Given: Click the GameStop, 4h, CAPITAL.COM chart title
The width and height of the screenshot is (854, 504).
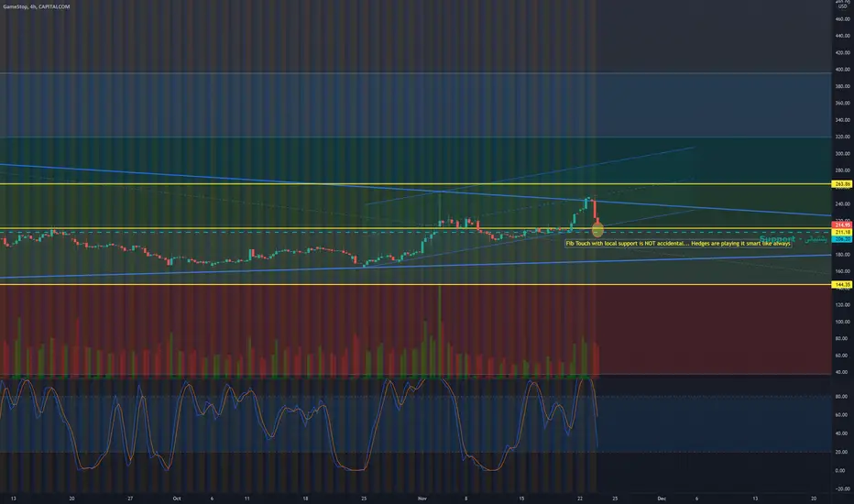Looking at the screenshot, I should [x=37, y=6].
